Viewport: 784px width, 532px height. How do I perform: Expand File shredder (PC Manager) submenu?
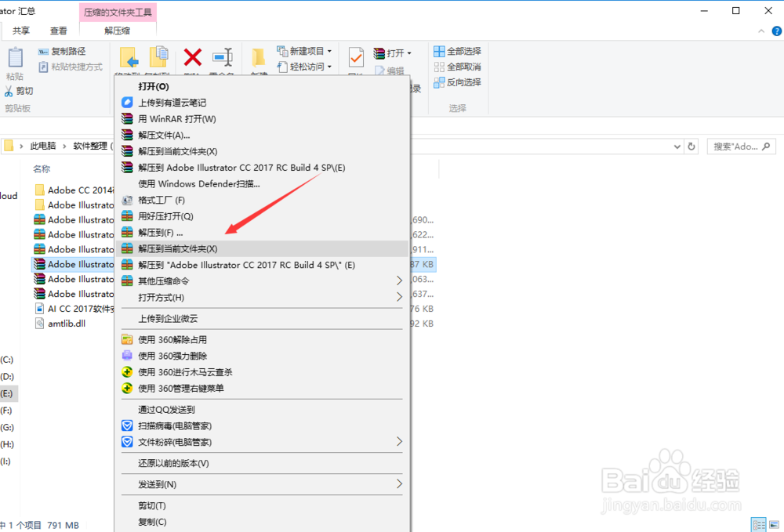tap(262, 442)
